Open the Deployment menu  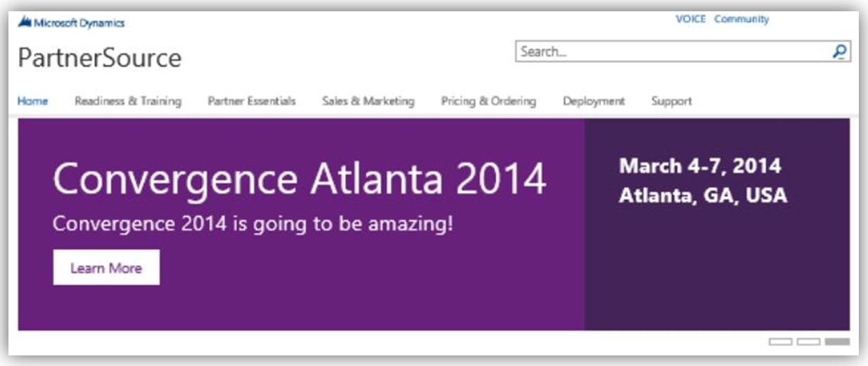(594, 101)
